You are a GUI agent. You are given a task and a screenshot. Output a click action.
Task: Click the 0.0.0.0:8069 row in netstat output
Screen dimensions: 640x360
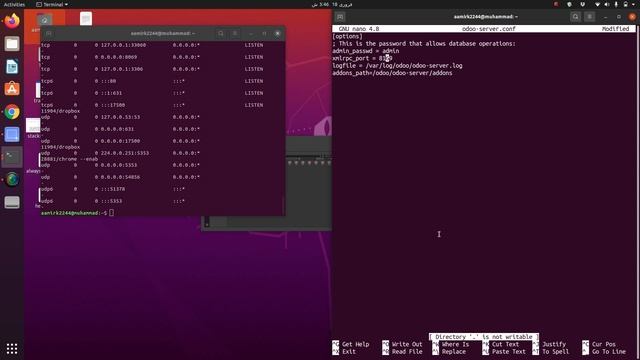coord(152,57)
